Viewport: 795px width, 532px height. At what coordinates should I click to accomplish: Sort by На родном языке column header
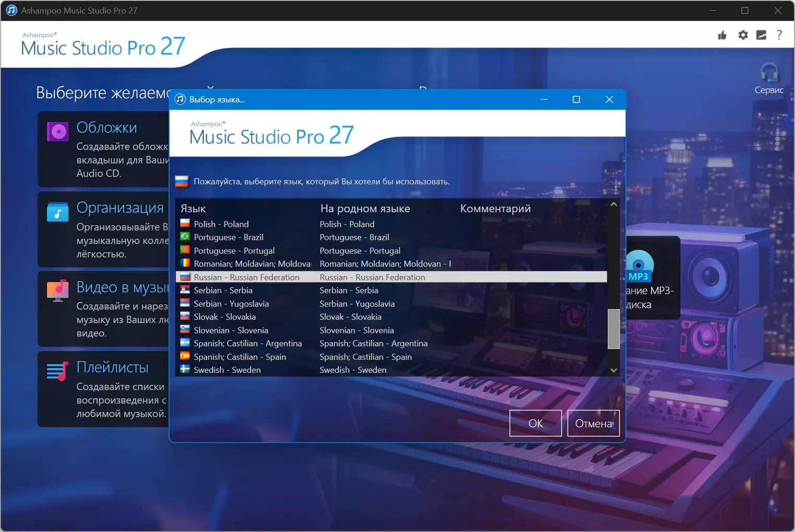tap(365, 209)
